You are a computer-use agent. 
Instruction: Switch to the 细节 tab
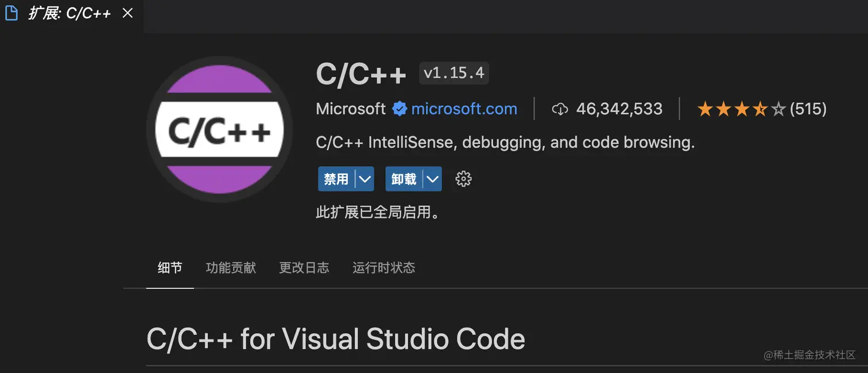(x=170, y=267)
